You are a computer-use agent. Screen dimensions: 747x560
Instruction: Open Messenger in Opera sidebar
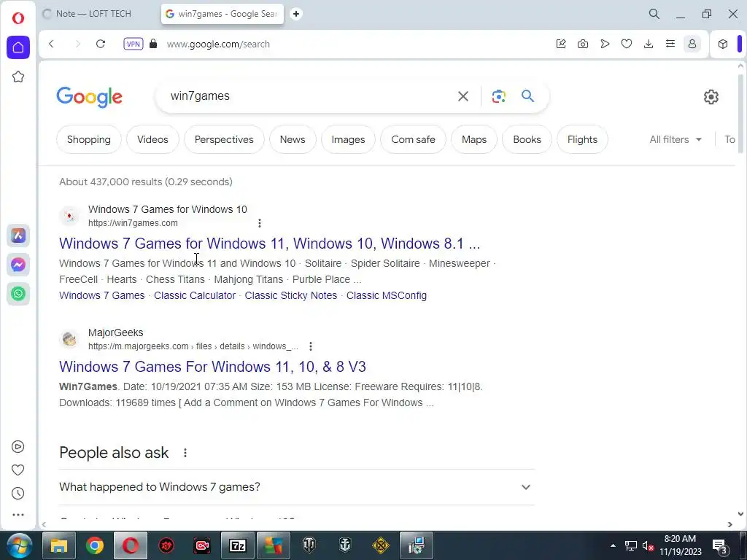(18, 265)
